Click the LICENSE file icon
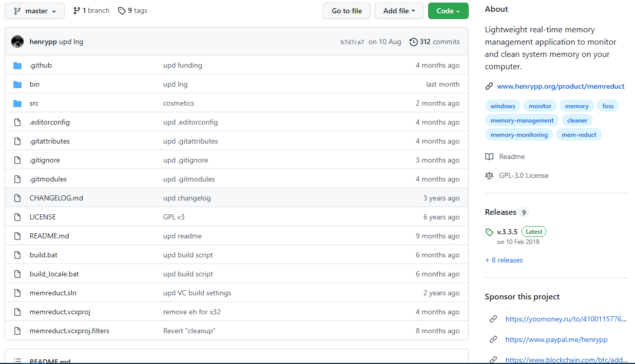This screenshot has height=364, width=635. coord(17,217)
